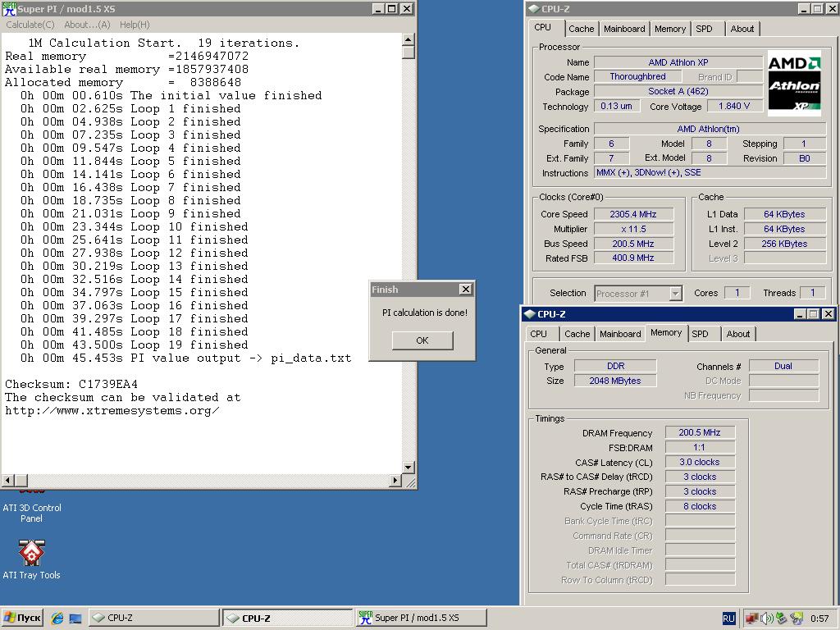This screenshot has width=840, height=630.
Task: Expand the Processor #1 selection dropdown
Action: coord(675,294)
